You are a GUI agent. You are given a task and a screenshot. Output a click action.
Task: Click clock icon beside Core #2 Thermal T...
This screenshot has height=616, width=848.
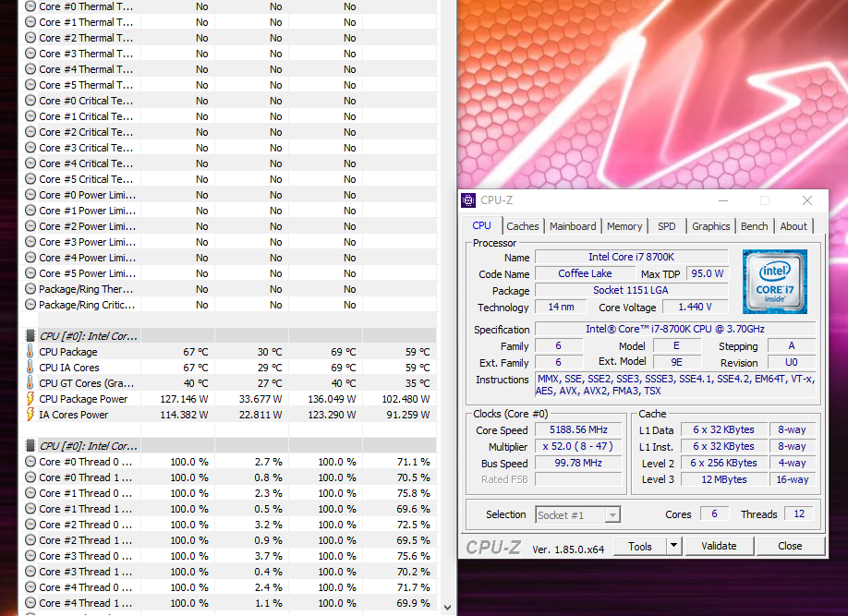tap(30, 38)
